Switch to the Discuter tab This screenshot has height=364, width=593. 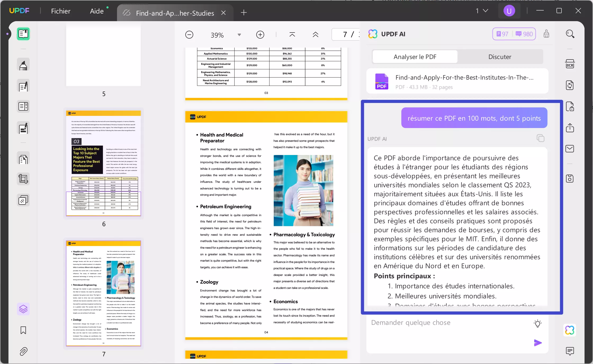pos(500,57)
